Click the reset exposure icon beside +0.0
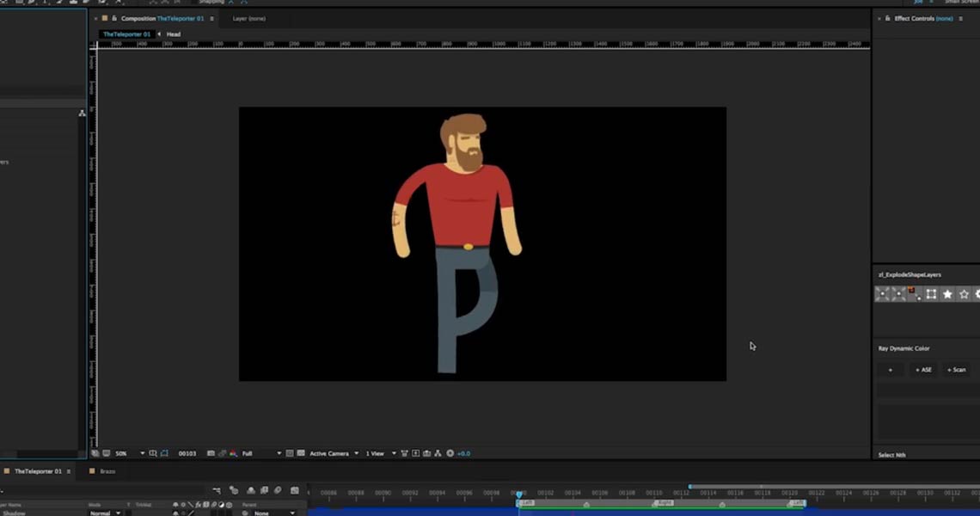980x516 pixels. click(x=449, y=453)
